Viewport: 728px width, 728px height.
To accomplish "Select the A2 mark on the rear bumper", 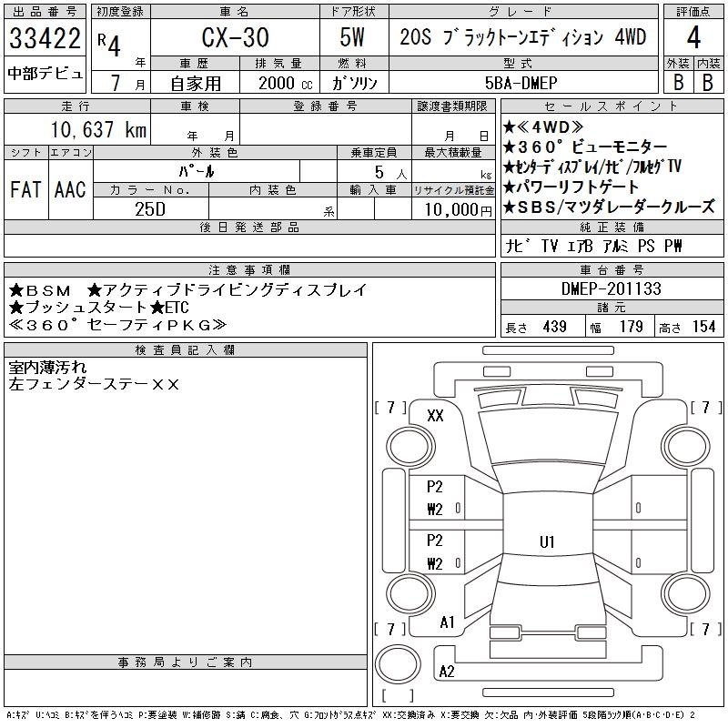I will (447, 672).
